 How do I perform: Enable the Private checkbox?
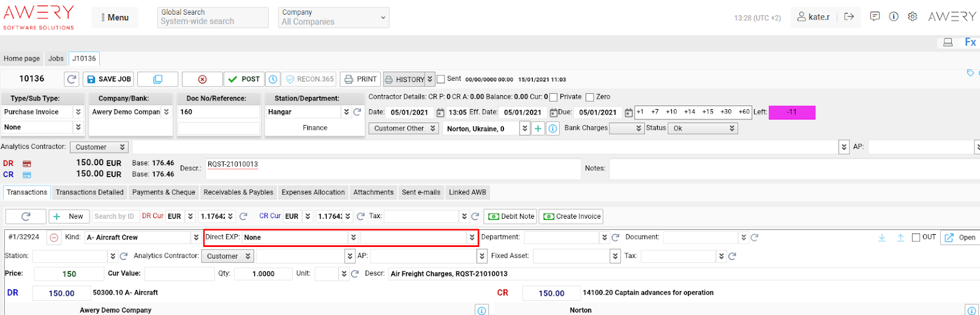pos(554,97)
